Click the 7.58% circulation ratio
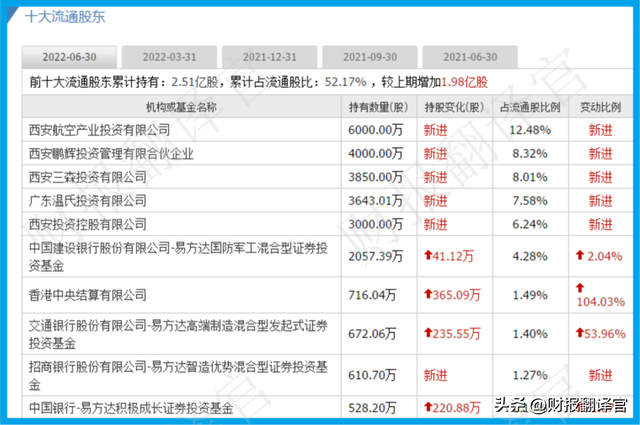This screenshot has width=640, height=425. [530, 201]
